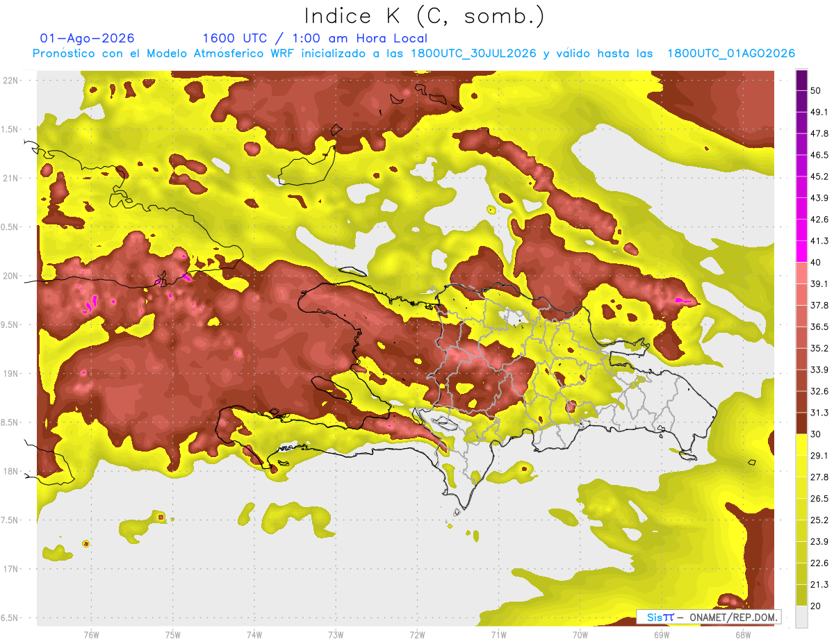Click the 20N latitude axis label
This screenshot has width=834, height=644.
point(10,276)
